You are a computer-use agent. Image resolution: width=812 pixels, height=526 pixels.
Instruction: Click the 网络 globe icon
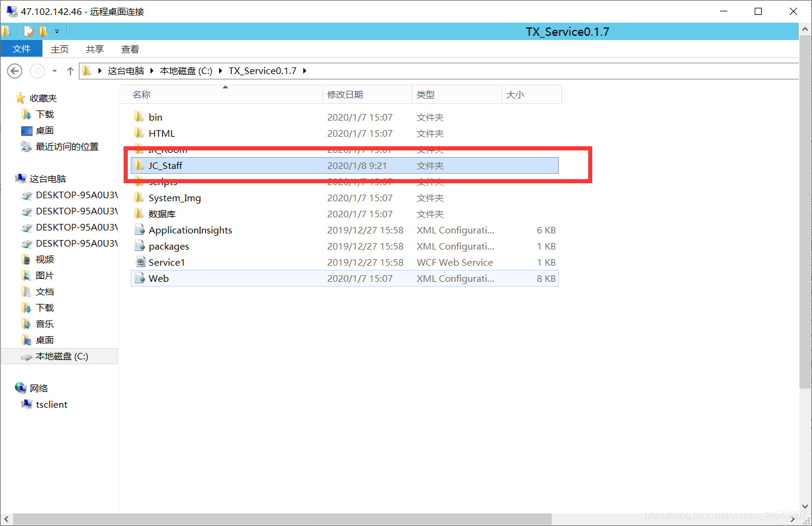click(20, 388)
